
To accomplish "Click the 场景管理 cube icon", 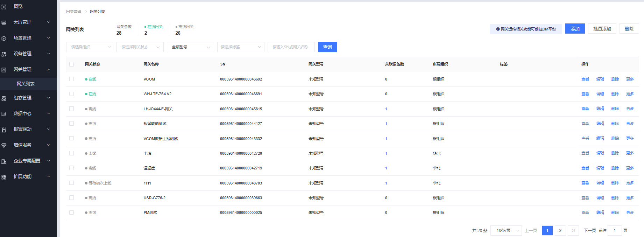I will click(4, 38).
